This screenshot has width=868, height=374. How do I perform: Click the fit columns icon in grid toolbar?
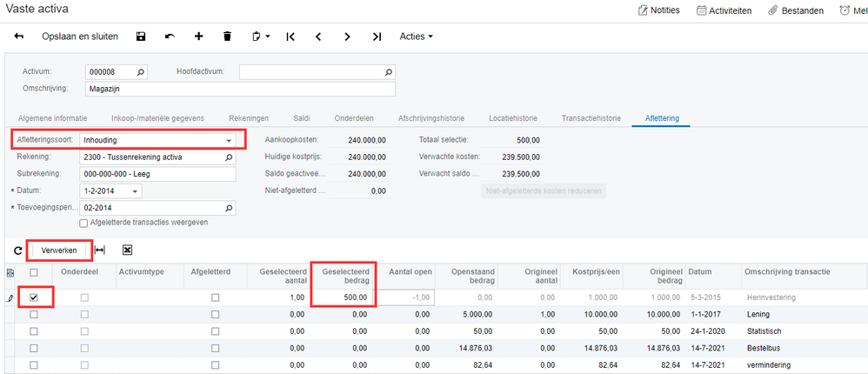[99, 250]
